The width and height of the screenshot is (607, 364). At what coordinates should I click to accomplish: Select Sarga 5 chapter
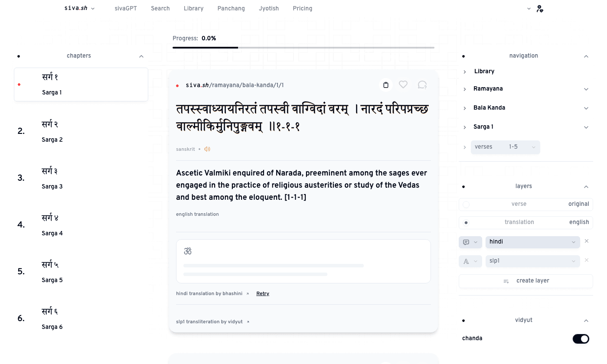pyautogui.click(x=81, y=272)
